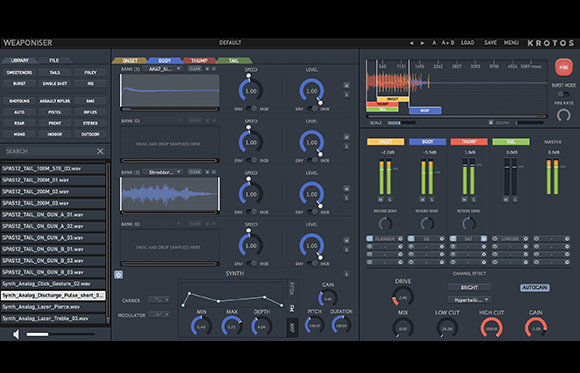Open the FILE browser tab
Screen dimensions: 580x373
point(54,60)
